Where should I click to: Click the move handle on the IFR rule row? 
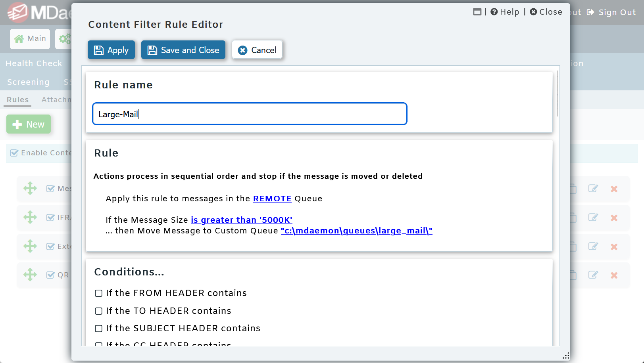point(30,217)
